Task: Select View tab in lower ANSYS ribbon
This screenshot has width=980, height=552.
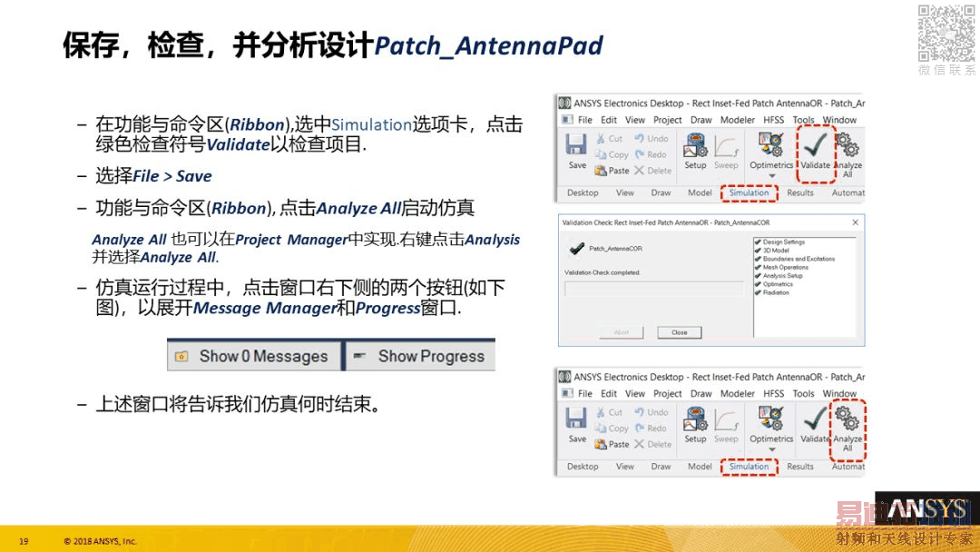Action: point(624,467)
